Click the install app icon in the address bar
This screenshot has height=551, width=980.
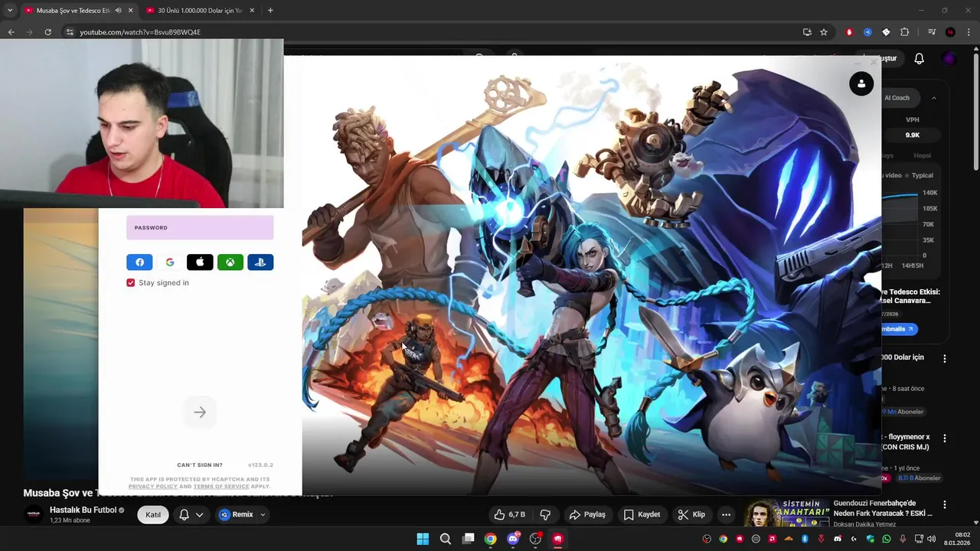tap(807, 32)
